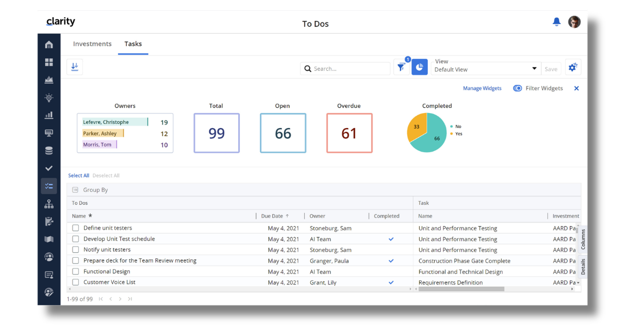The width and height of the screenshot is (644, 336).
Task: Tick the Functional Design row checkbox
Action: [76, 272]
